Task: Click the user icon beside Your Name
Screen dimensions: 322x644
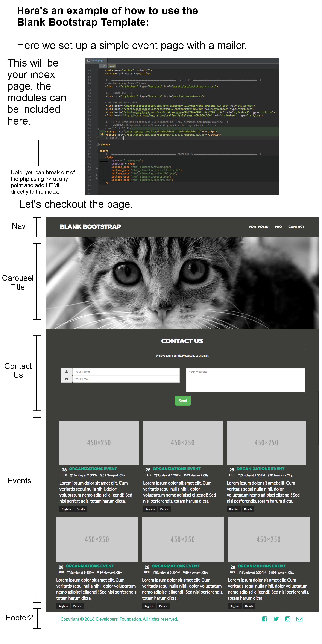Action: pos(67,372)
